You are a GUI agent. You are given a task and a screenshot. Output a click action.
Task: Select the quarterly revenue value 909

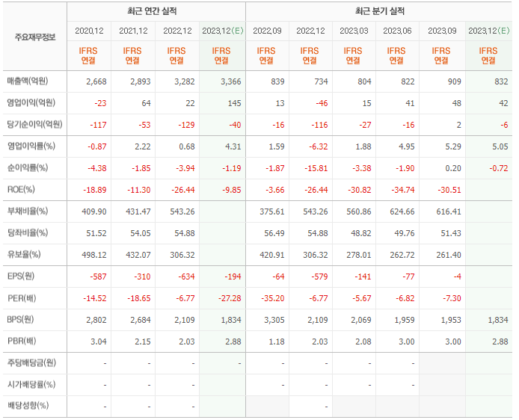coord(455,81)
